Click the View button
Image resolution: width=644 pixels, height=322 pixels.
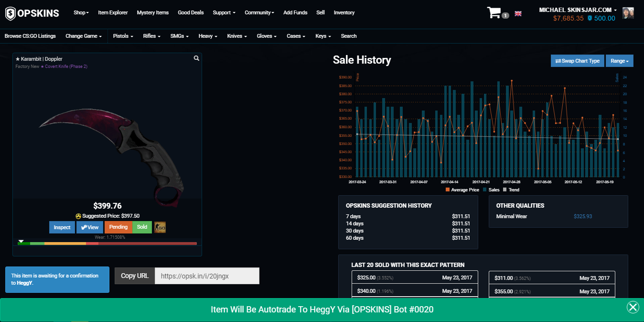point(90,227)
